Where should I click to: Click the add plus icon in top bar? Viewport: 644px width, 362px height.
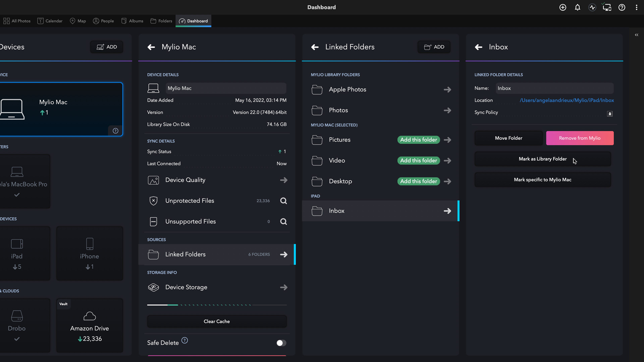(563, 7)
